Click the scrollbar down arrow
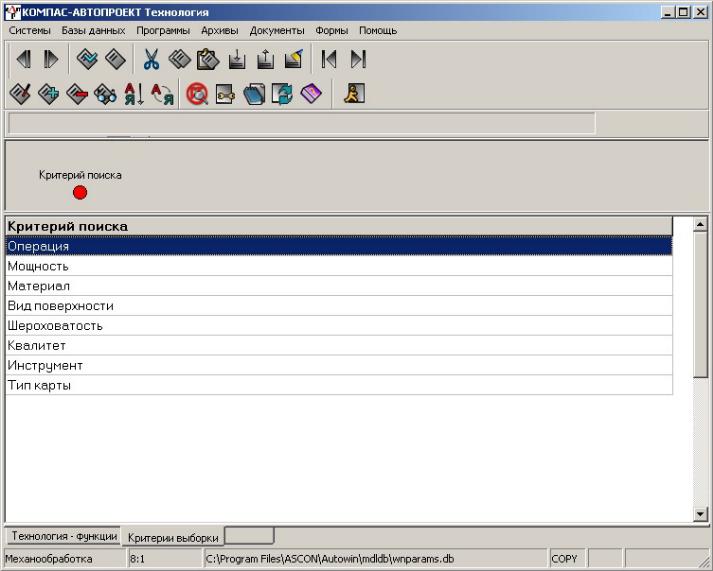This screenshot has height=571, width=713. pyautogui.click(x=700, y=514)
